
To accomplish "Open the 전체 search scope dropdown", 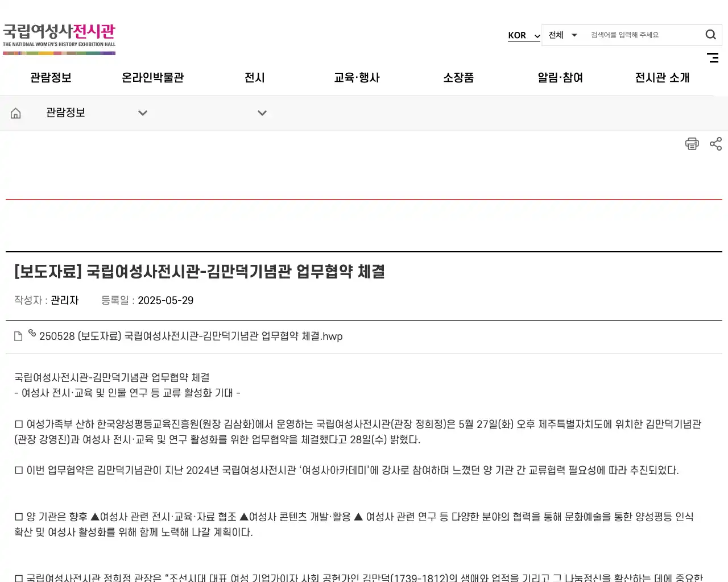I will tap(563, 35).
